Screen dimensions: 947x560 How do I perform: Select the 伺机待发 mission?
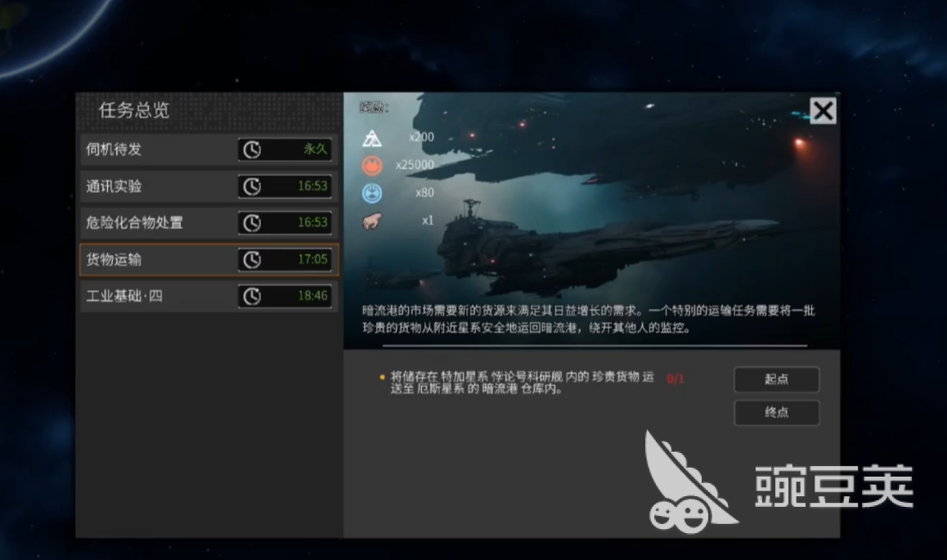(209, 149)
